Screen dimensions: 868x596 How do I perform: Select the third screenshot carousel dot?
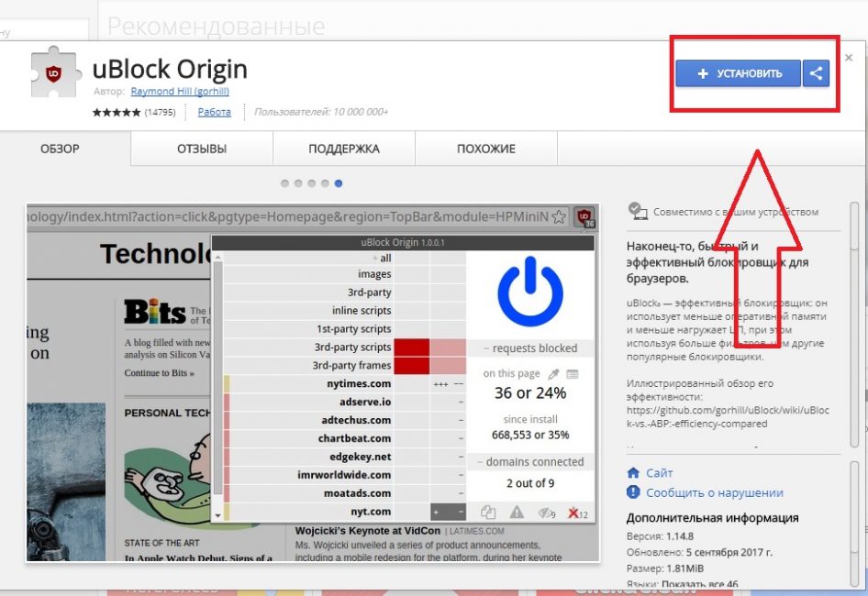312,183
